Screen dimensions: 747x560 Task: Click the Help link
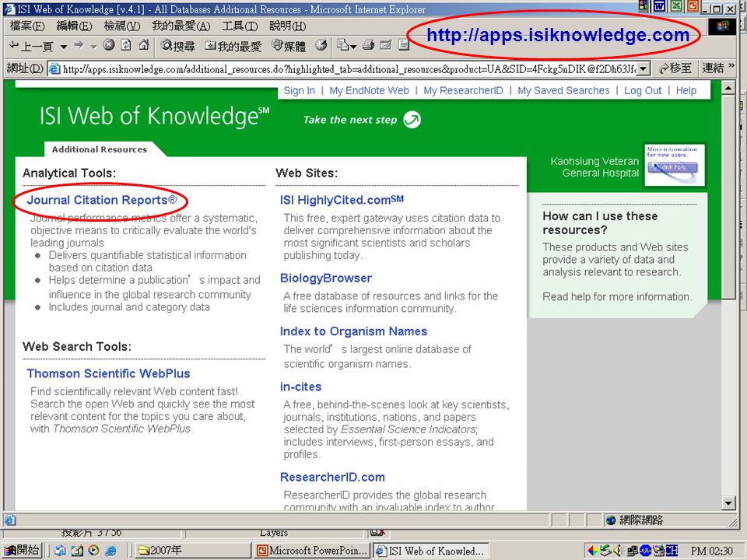(686, 90)
